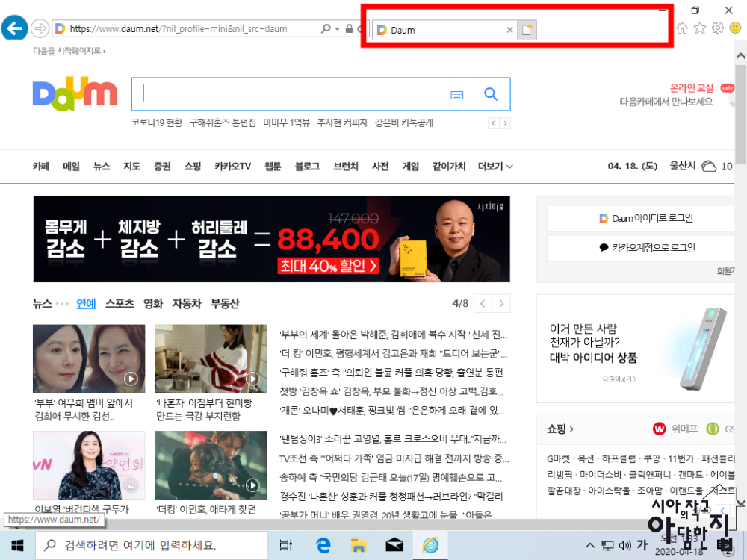Click the blue search magnifier button
This screenshot has width=747, height=560.
(491, 94)
